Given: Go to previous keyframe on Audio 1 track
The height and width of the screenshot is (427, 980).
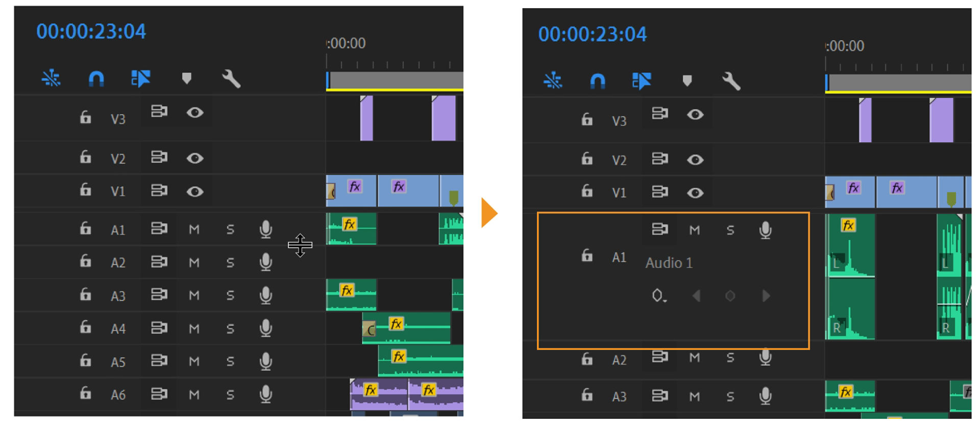Looking at the screenshot, I should click(696, 296).
